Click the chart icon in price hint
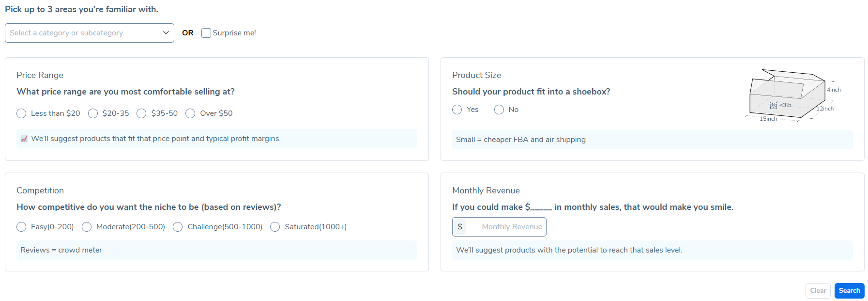The width and height of the screenshot is (868, 301). [24, 139]
